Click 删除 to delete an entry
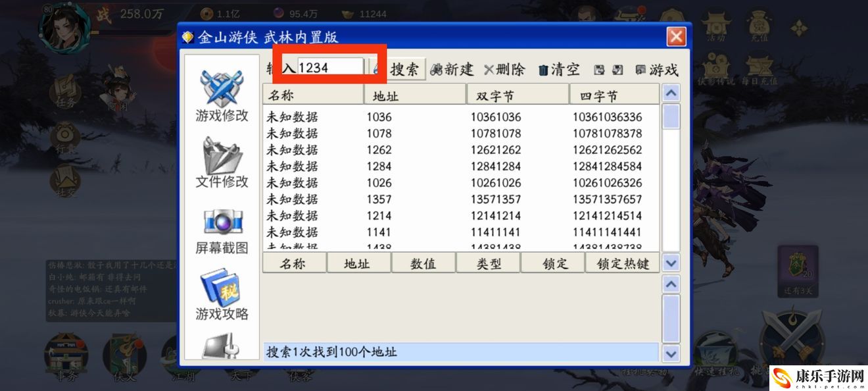 click(504, 69)
